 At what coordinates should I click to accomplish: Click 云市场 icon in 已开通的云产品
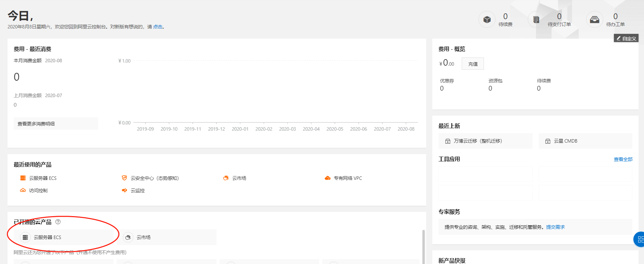pyautogui.click(x=128, y=237)
